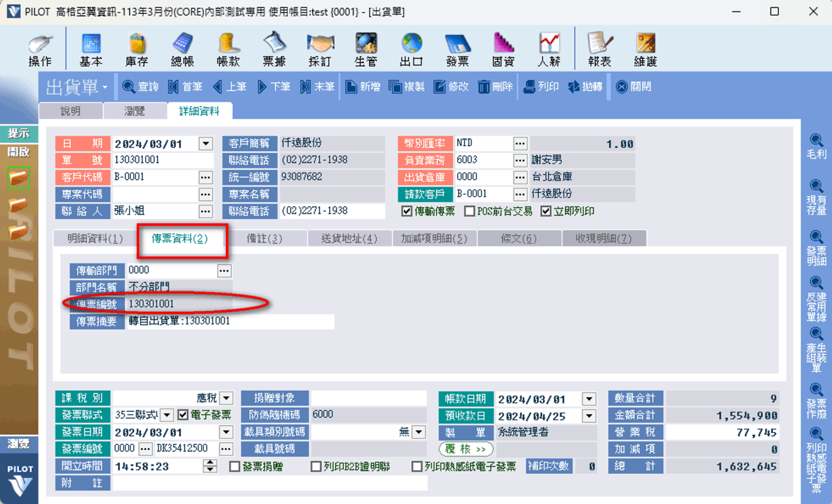Image resolution: width=832 pixels, height=504 pixels.
Task: Switch to the 明細資料(1) tab
Action: (x=95, y=239)
